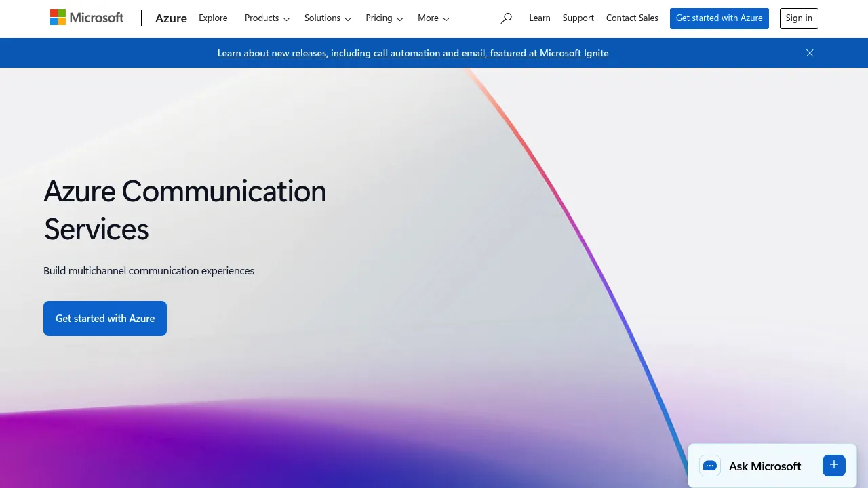Expand the Pricing menu
The width and height of the screenshot is (868, 488).
pos(384,18)
